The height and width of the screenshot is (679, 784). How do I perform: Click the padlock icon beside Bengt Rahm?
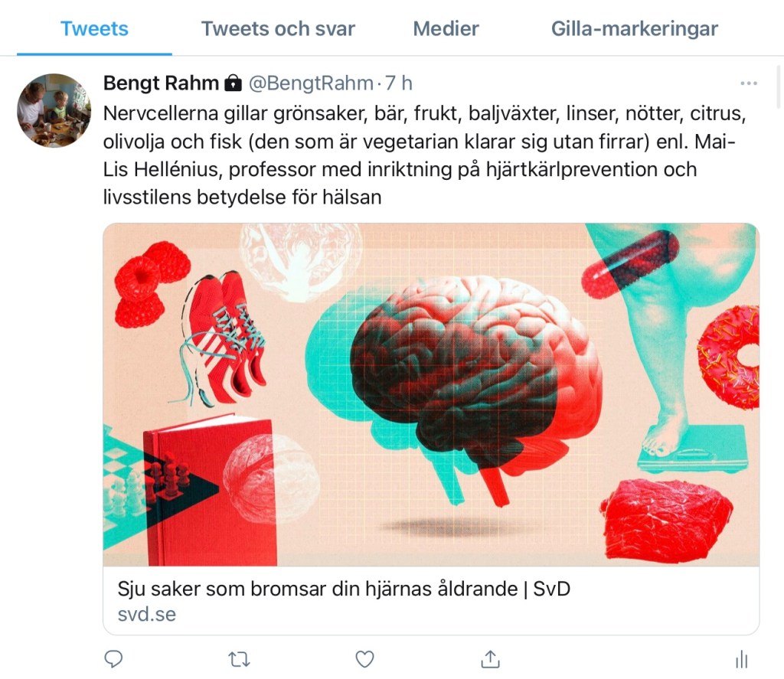(233, 83)
